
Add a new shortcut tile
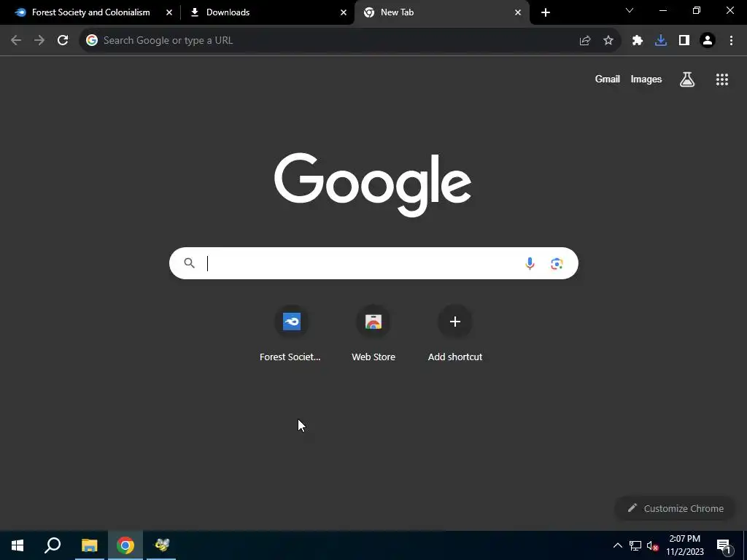[x=455, y=334]
